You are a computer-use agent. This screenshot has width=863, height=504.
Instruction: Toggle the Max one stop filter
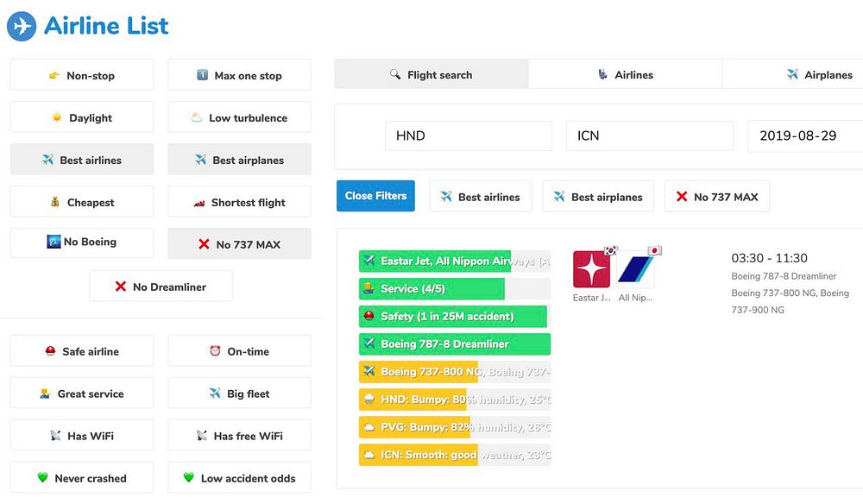pos(239,75)
